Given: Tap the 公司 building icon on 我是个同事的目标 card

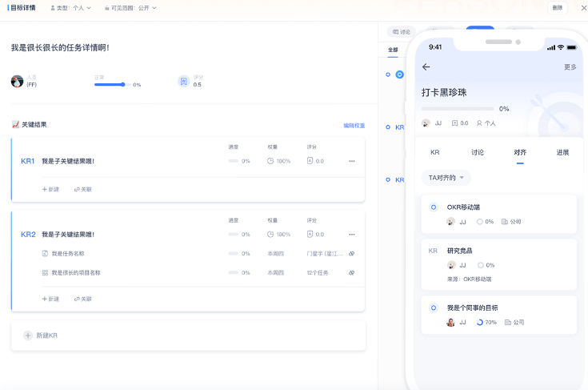Looking at the screenshot, I should (508, 322).
